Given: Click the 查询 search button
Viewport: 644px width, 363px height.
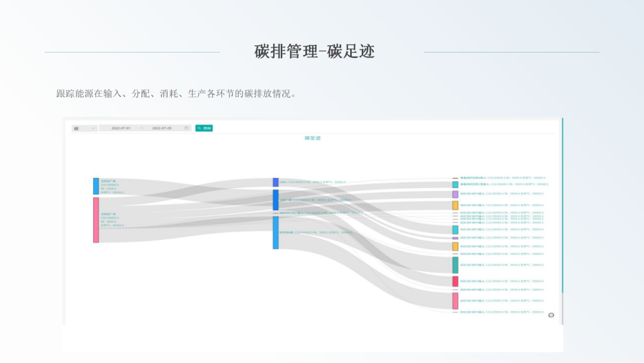Looking at the screenshot, I should [205, 127].
